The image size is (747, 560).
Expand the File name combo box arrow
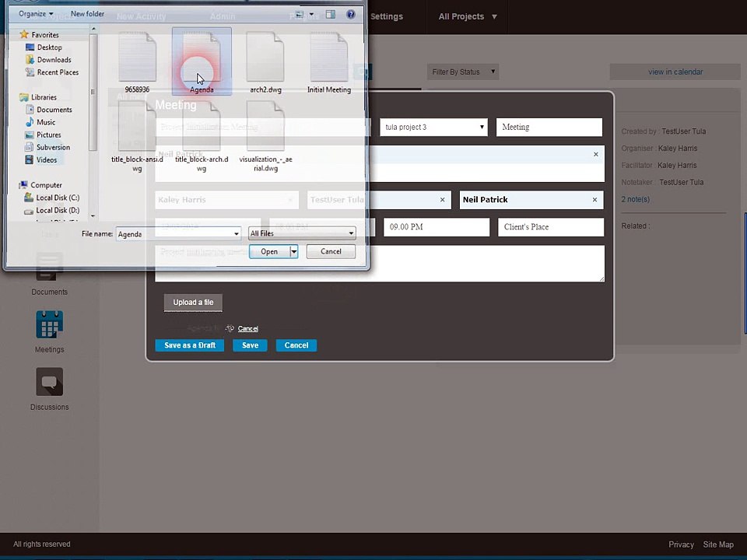click(237, 233)
